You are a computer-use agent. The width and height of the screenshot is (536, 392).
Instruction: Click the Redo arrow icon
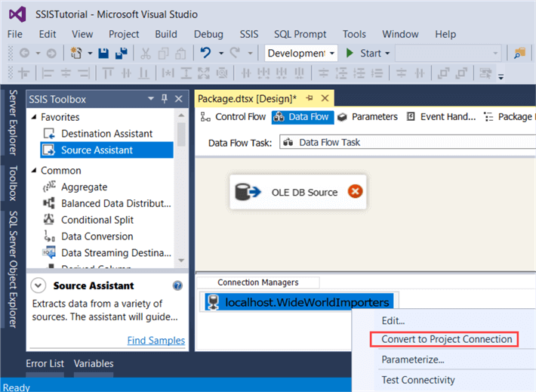pos(236,53)
